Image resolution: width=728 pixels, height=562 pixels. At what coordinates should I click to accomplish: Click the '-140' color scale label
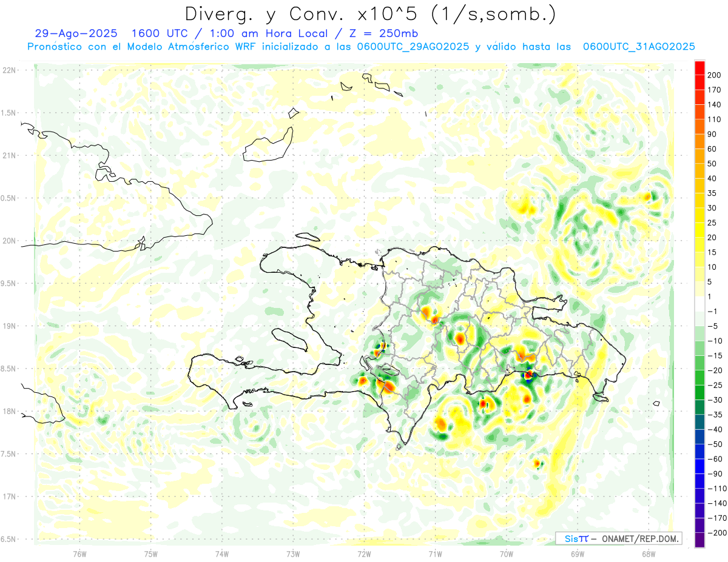[x=717, y=504]
